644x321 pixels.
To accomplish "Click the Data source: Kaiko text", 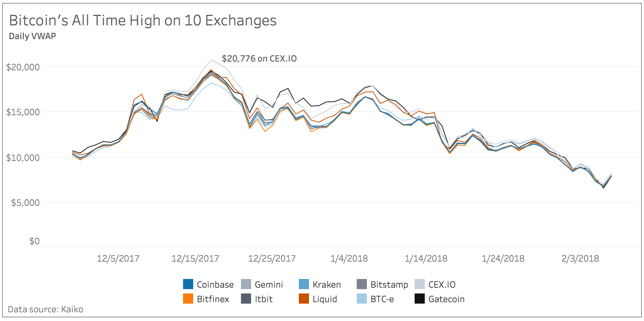I will pyautogui.click(x=46, y=309).
